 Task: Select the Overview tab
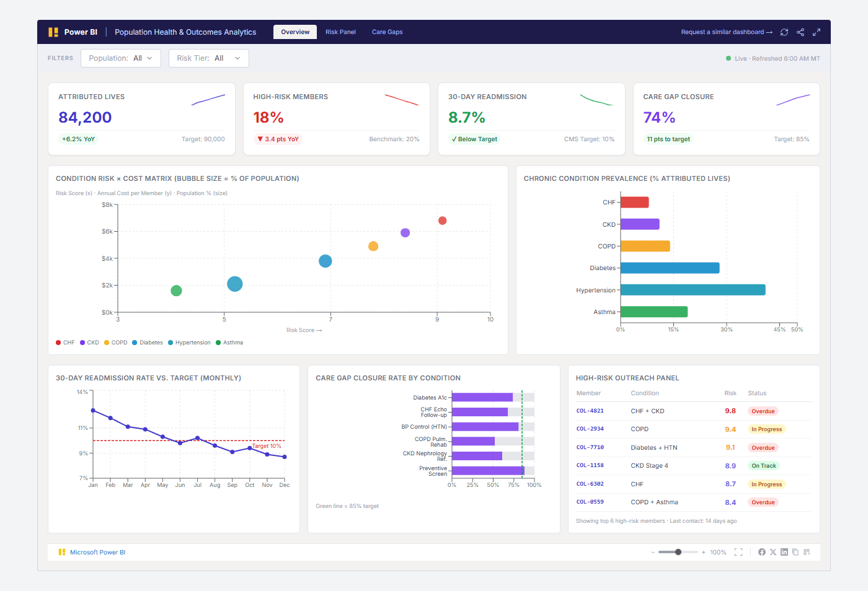(x=295, y=32)
